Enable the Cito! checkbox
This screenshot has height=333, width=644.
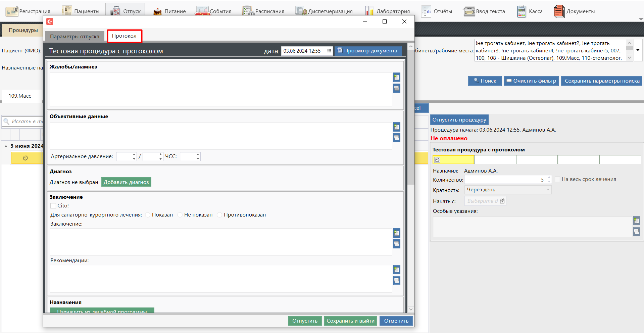(53, 206)
